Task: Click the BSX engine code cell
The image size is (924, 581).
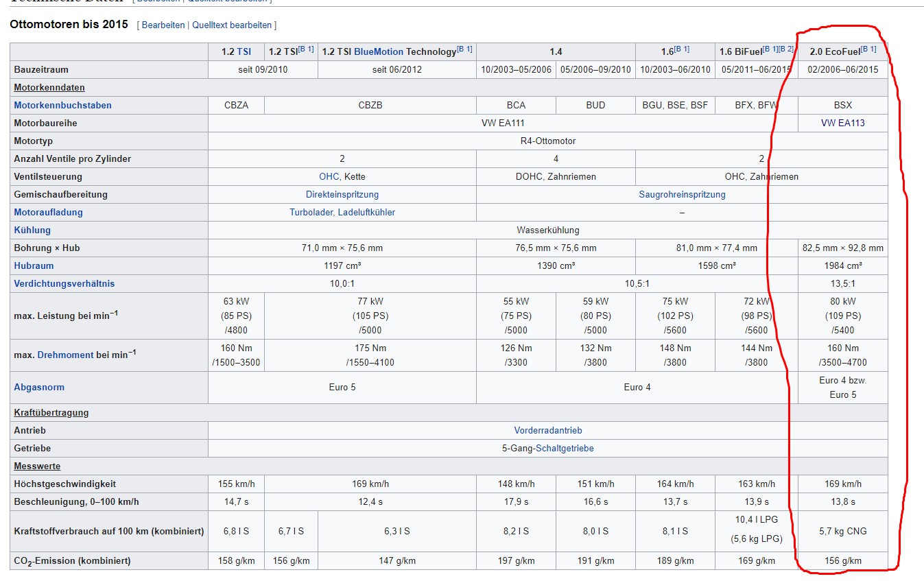Action: point(843,105)
